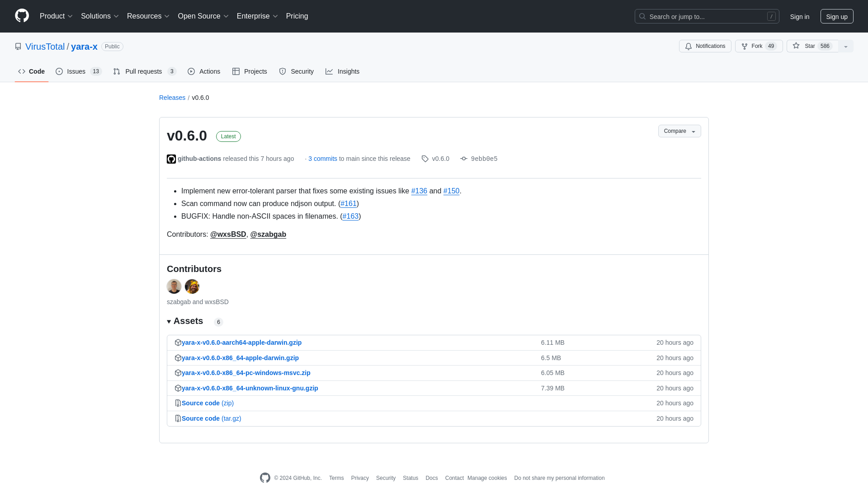Viewport: 868px width, 488px height.
Task: Click the Projects table icon
Action: (236, 72)
